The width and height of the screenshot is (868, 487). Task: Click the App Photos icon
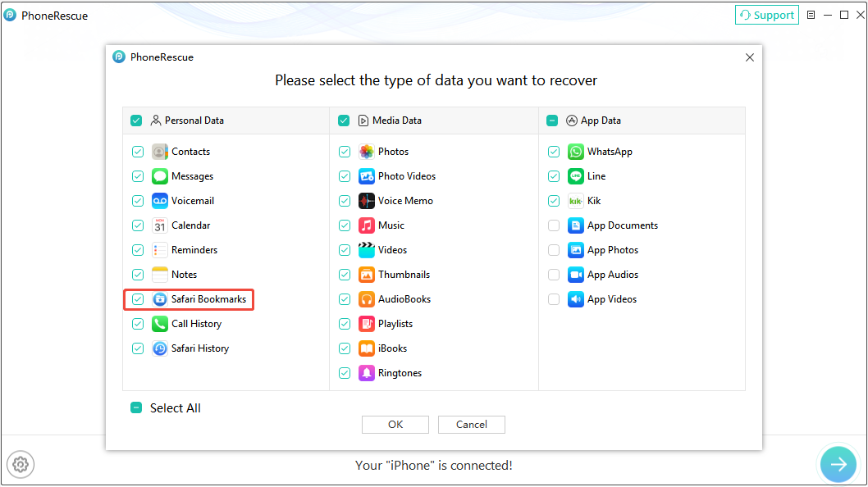576,250
